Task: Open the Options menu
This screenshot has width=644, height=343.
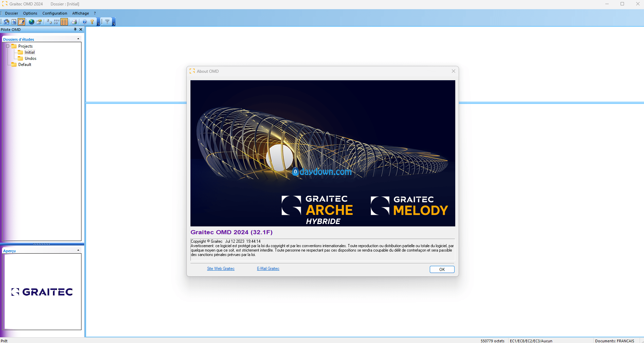Action: [30, 13]
